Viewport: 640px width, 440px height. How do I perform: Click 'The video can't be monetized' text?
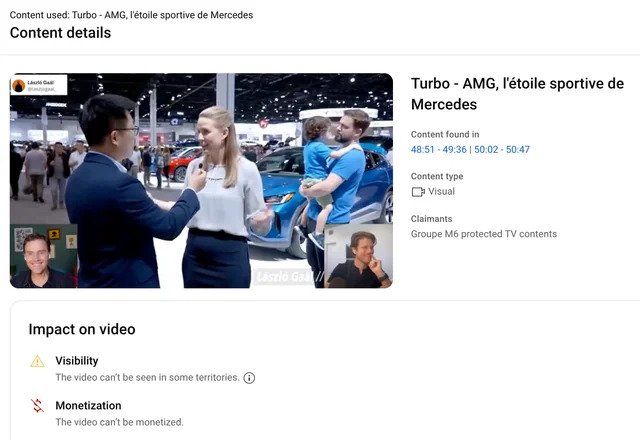(x=119, y=423)
